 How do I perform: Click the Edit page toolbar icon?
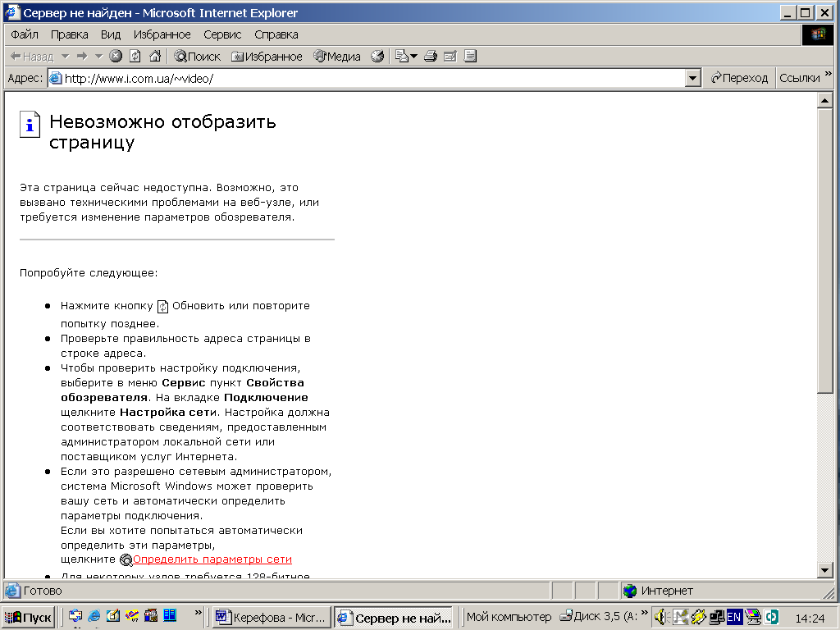click(450, 57)
